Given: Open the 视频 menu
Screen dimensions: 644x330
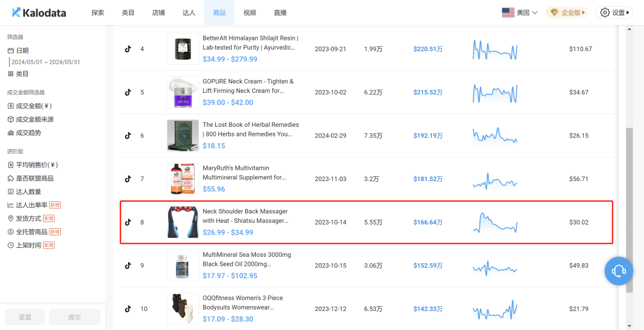Looking at the screenshot, I should pos(250,13).
